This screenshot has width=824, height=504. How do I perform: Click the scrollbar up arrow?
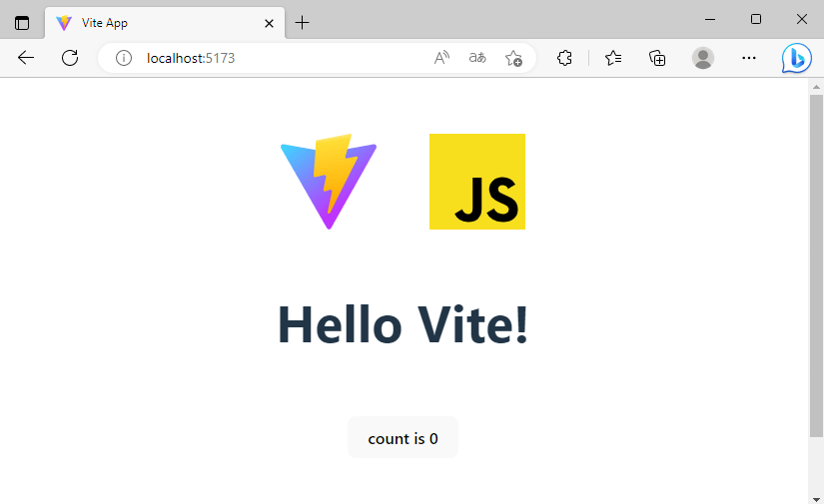(816, 87)
